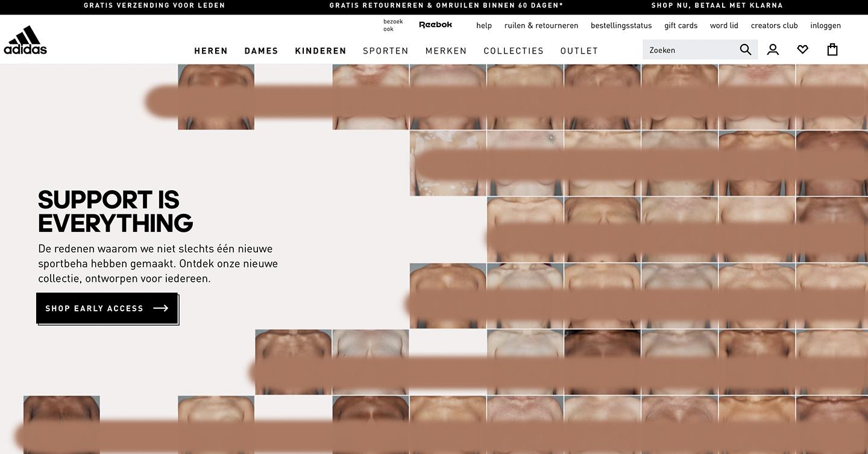
Task: Click the gratis verzending voor leden banner
Action: click(x=154, y=5)
